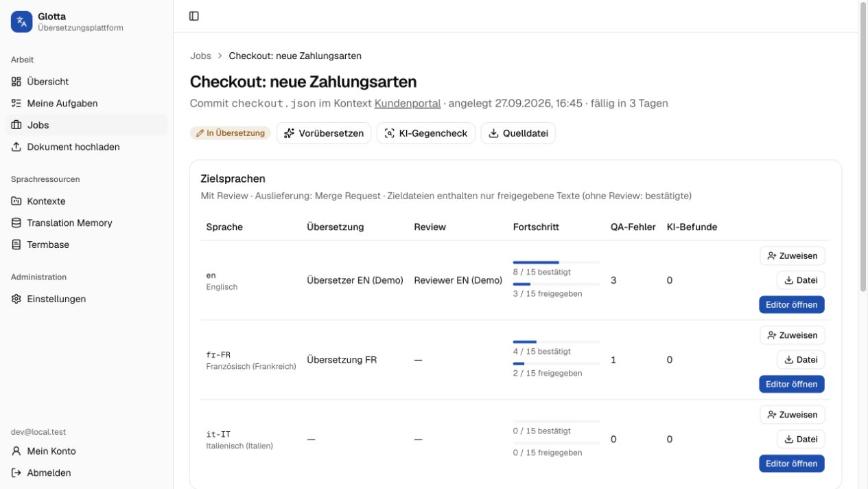Click Reviewer EN (Demo) cell
The height and width of the screenshot is (489, 868).
458,280
